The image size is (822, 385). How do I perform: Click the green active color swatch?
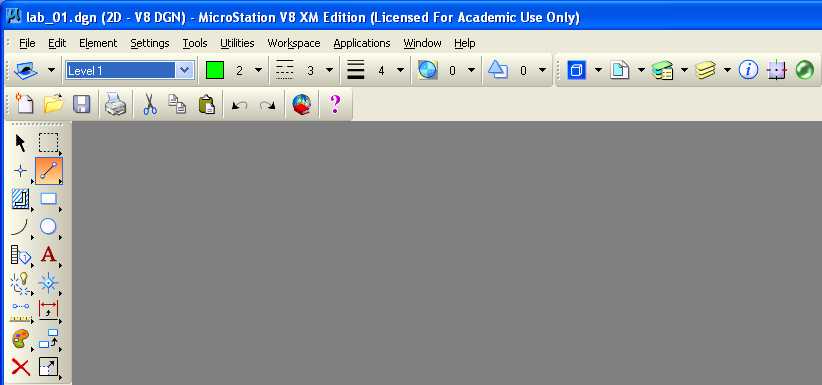pyautogui.click(x=215, y=70)
